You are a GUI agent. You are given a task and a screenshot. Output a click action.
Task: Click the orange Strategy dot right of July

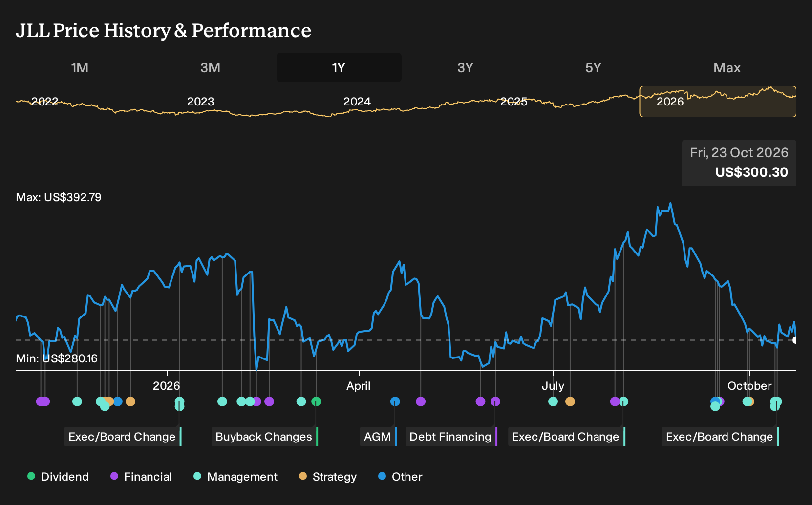[570, 401]
